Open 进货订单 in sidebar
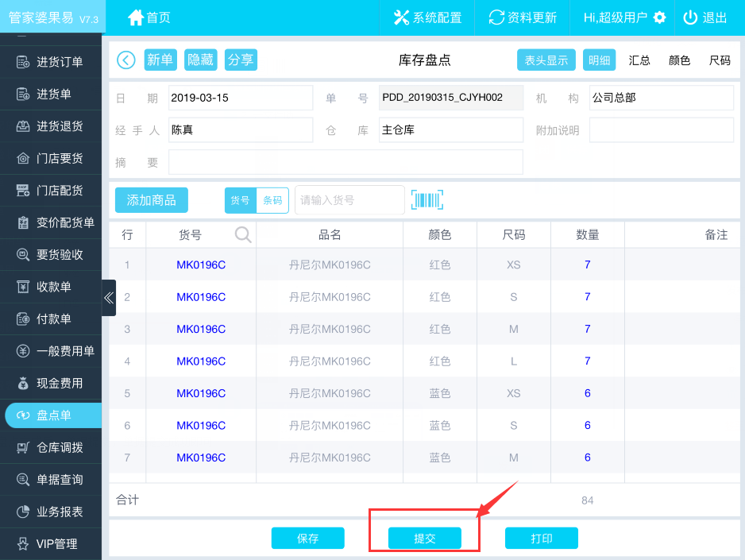This screenshot has width=745, height=560. pyautogui.click(x=51, y=62)
